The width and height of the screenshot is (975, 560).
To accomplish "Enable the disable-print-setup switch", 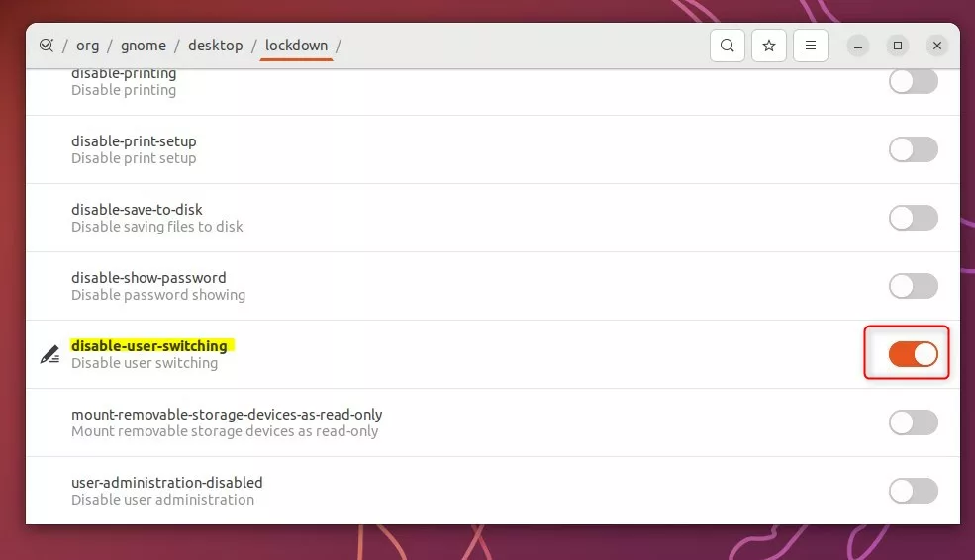I will click(x=913, y=149).
